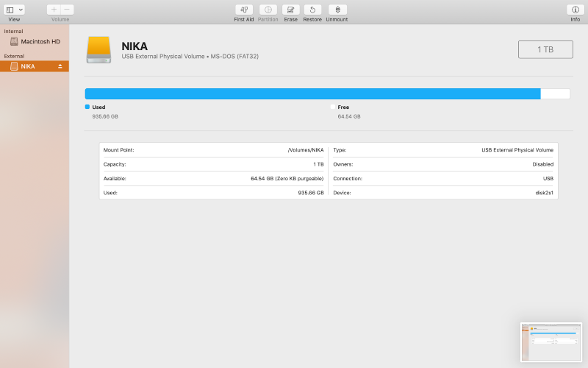Click the NIKA drive icon in sidebar
Screen dimensions: 588x368
coord(14,66)
